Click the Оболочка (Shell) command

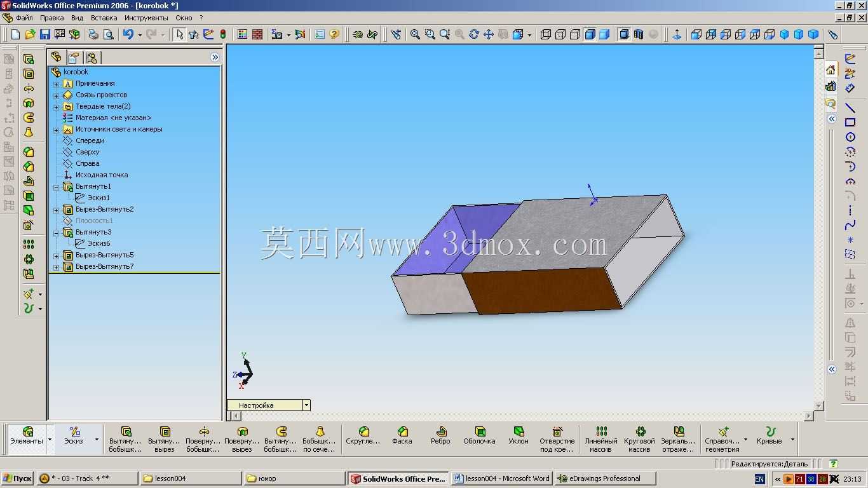coord(479,436)
